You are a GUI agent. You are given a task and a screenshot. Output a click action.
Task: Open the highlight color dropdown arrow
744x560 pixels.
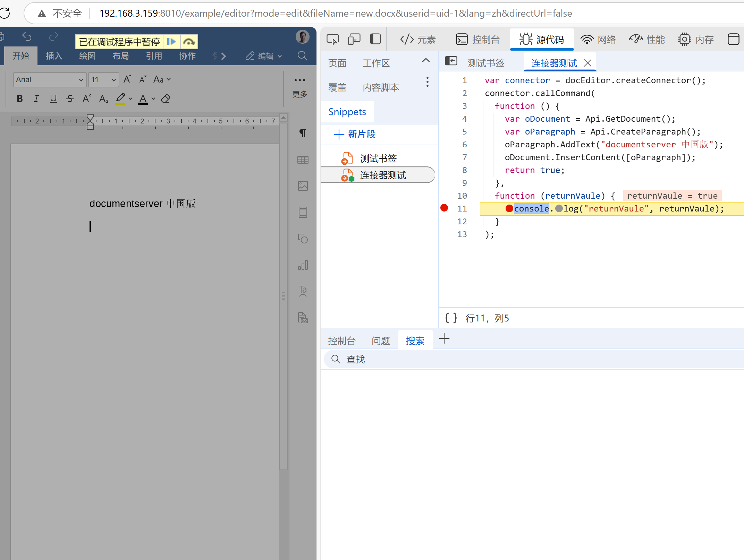130,99
